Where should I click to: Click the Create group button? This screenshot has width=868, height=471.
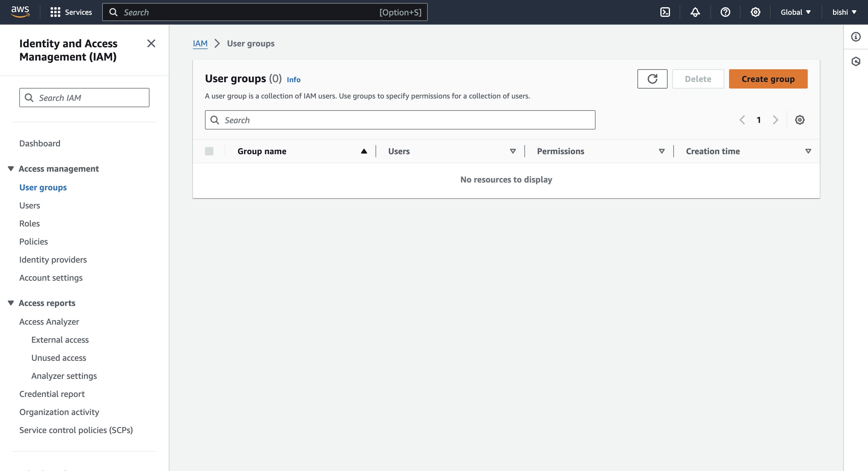click(768, 78)
